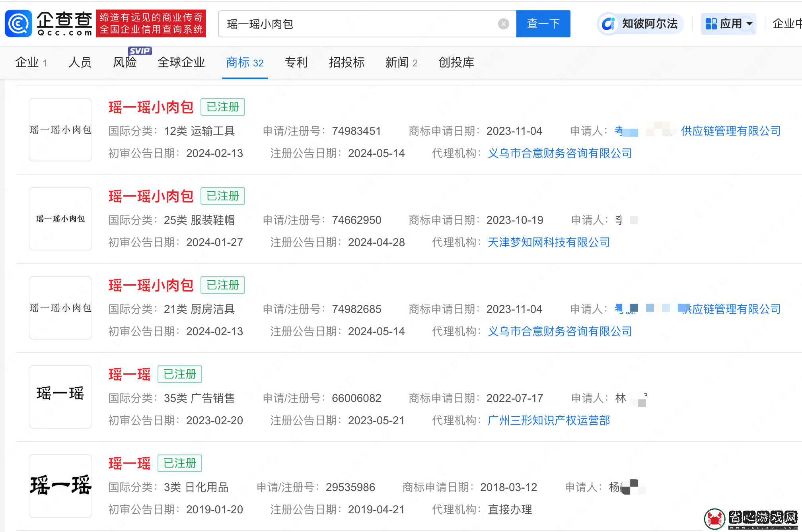This screenshot has height=532, width=802.
Task: Click application date 2022-07-17
Action: click(515, 398)
